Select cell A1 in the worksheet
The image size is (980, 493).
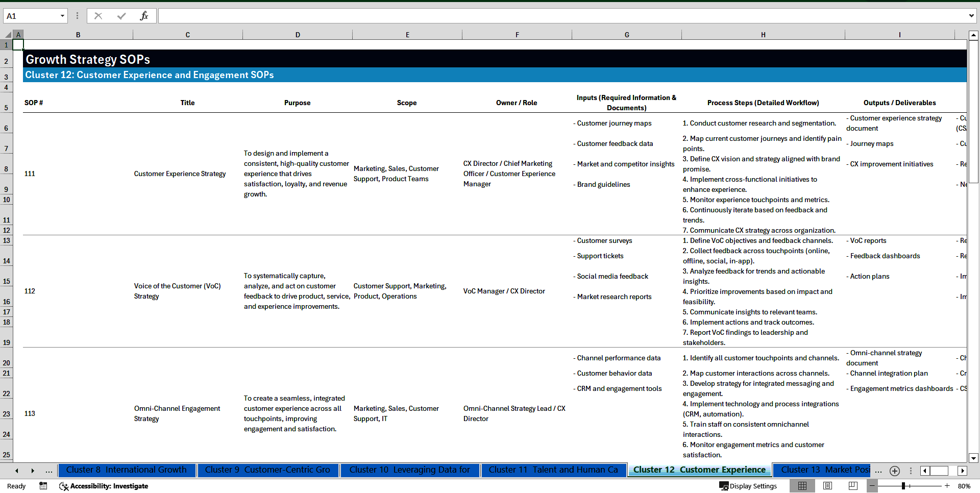pyautogui.click(x=18, y=45)
